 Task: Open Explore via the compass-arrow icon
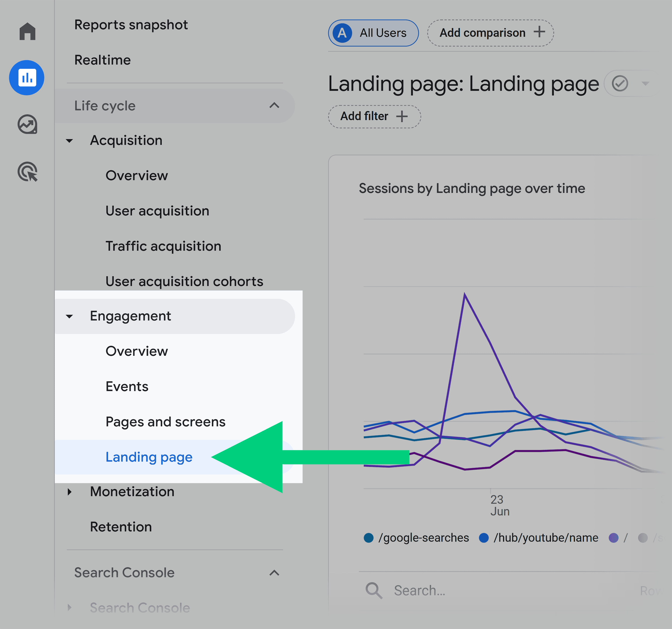pyautogui.click(x=27, y=124)
